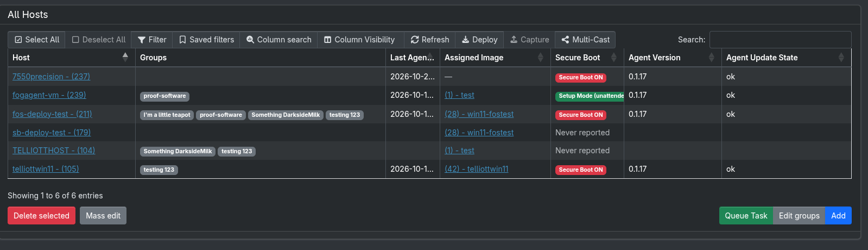Click the Edit groups button
Image resolution: width=868 pixels, height=250 pixels.
click(x=799, y=216)
